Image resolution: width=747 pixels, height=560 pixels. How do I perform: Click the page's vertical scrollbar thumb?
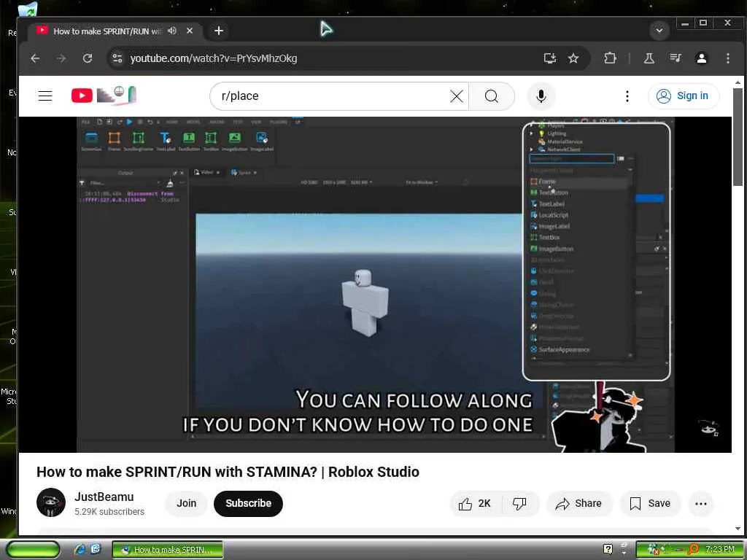tap(738, 136)
